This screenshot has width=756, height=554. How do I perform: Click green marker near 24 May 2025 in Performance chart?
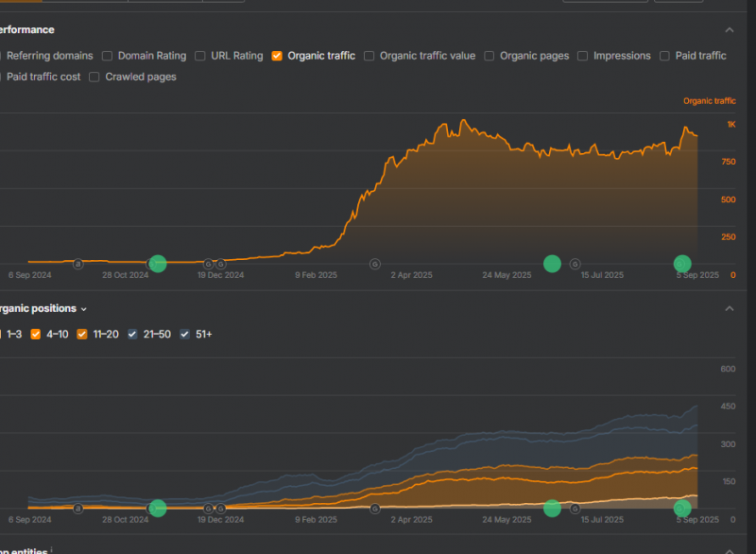(x=552, y=263)
